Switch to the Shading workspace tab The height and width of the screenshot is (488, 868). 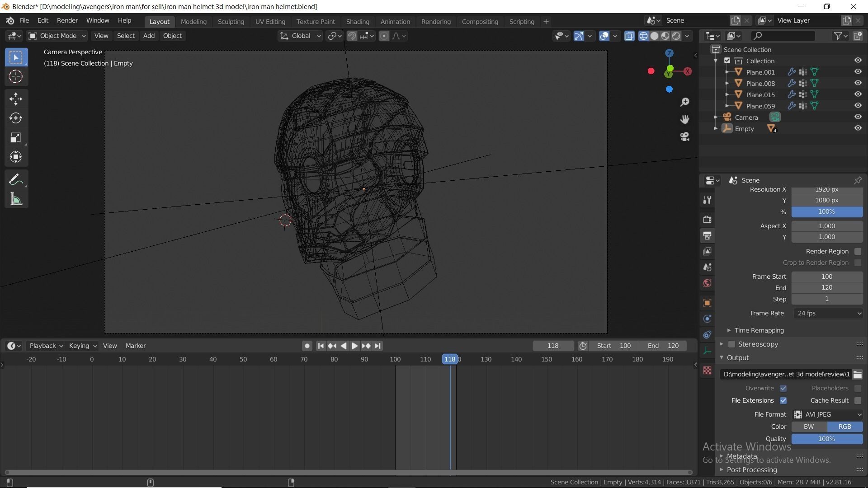358,21
